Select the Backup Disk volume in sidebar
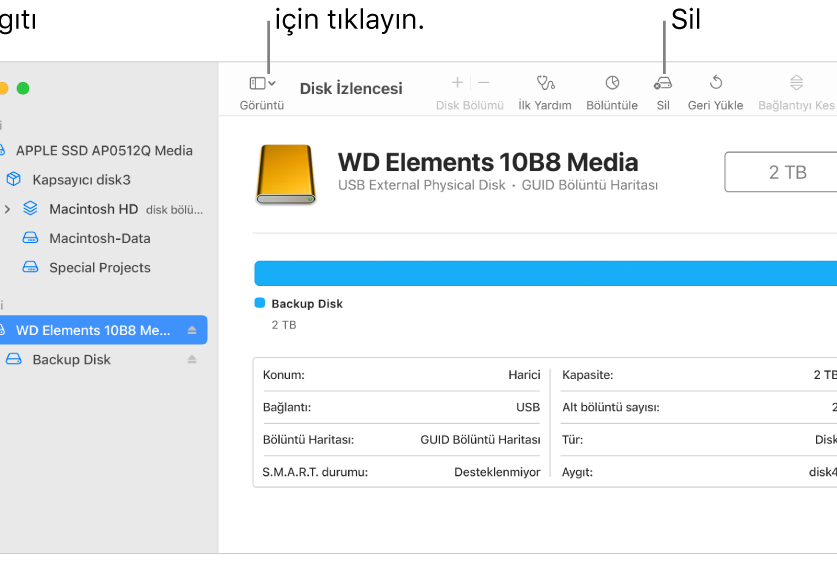The image size is (837, 579). click(x=72, y=360)
